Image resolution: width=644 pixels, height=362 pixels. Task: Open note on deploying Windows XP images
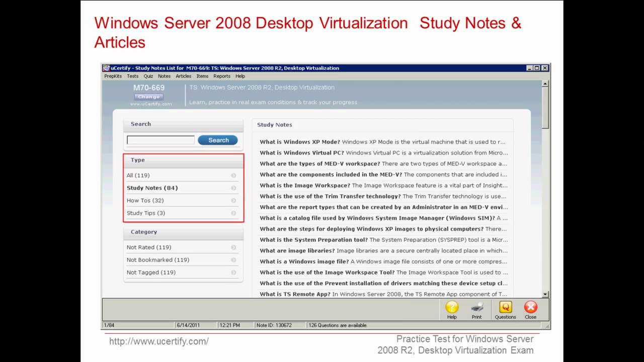click(x=383, y=229)
